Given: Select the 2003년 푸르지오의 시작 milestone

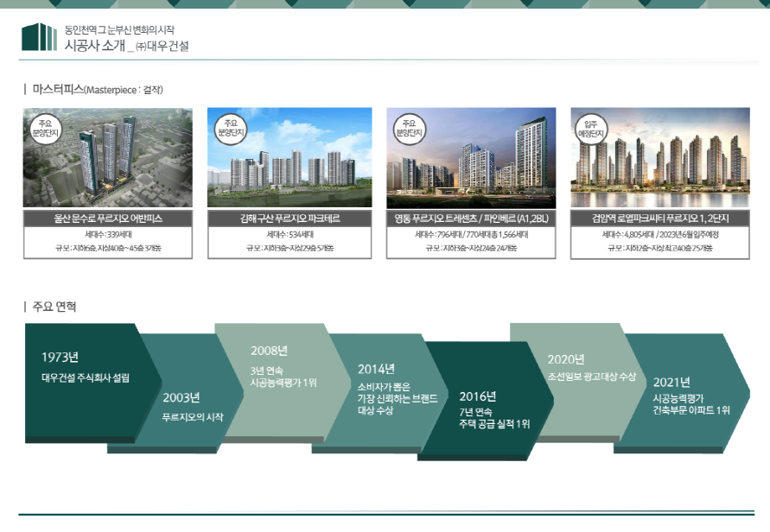Looking at the screenshot, I should pyautogui.click(x=192, y=407).
